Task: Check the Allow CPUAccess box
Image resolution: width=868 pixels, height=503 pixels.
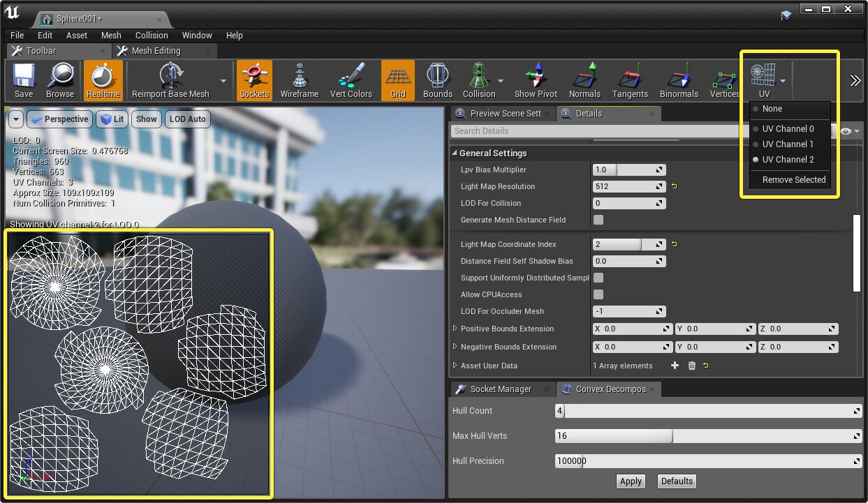Action: coord(598,294)
